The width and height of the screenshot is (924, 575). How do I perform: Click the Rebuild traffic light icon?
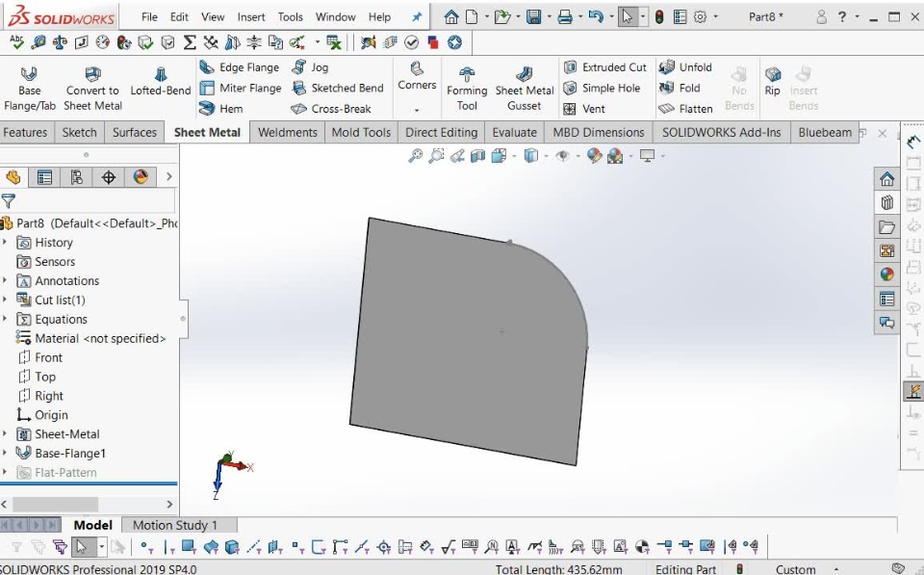point(659,17)
